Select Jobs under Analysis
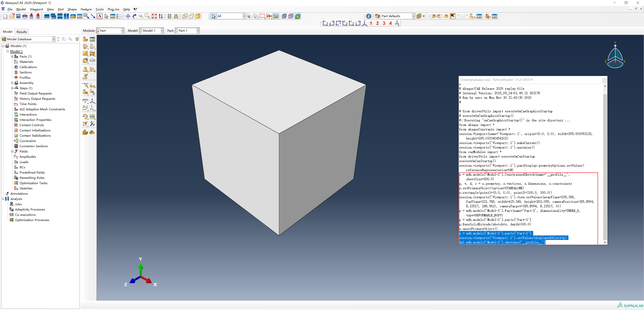This screenshot has width=644, height=310. point(18,204)
